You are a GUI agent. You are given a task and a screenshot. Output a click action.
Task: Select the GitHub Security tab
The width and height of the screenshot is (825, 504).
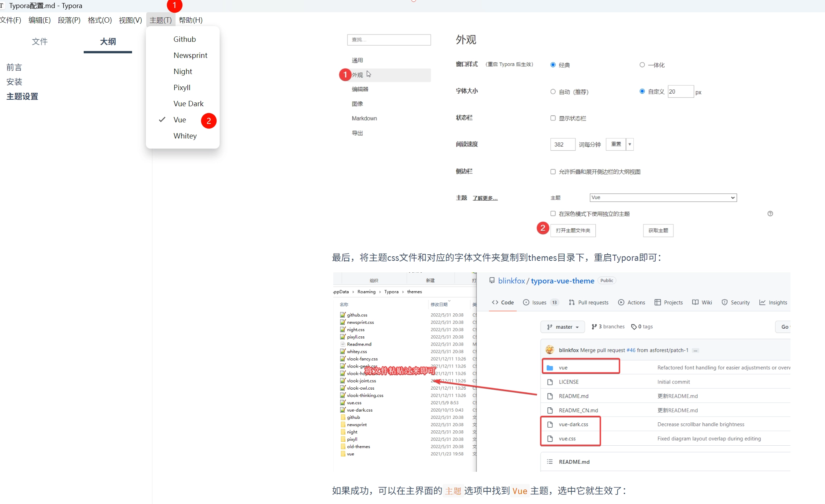pos(736,302)
